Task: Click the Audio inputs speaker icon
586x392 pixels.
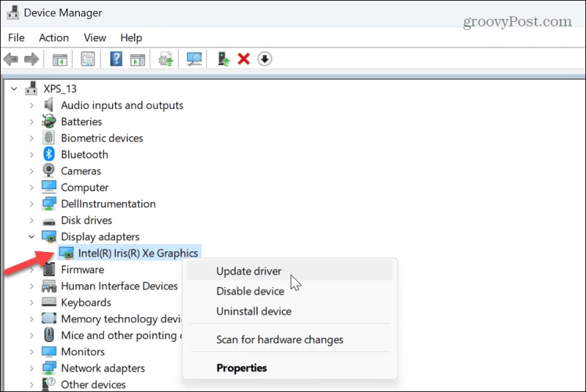Action: tap(48, 105)
